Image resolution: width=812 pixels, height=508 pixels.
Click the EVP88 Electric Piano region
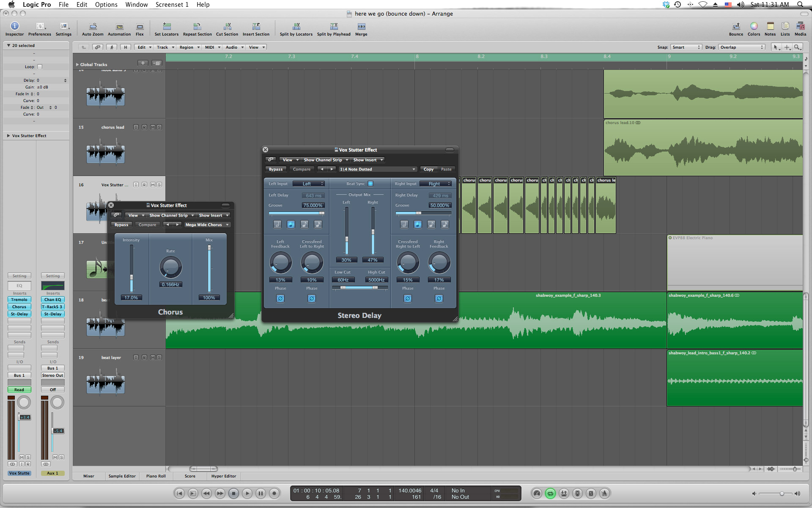point(735,262)
